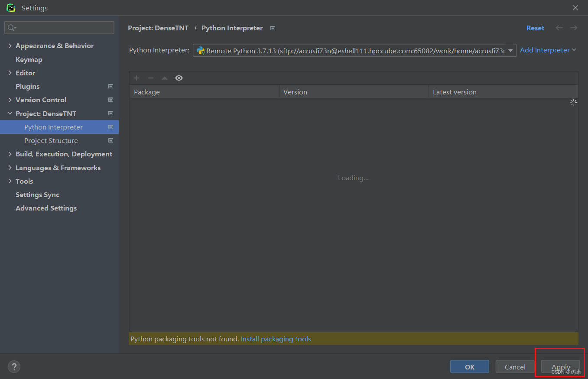Focus the settings search field
The width and height of the screenshot is (588, 379).
click(x=59, y=28)
